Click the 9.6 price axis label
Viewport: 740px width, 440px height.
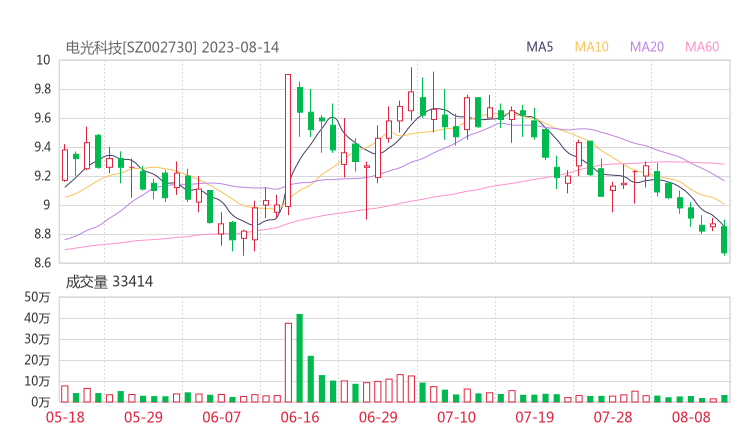click(42, 118)
